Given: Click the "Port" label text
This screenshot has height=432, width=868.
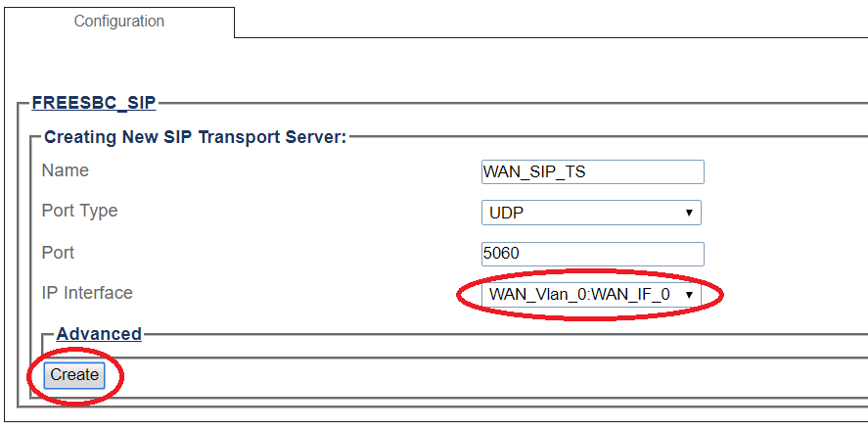Looking at the screenshot, I should [58, 253].
